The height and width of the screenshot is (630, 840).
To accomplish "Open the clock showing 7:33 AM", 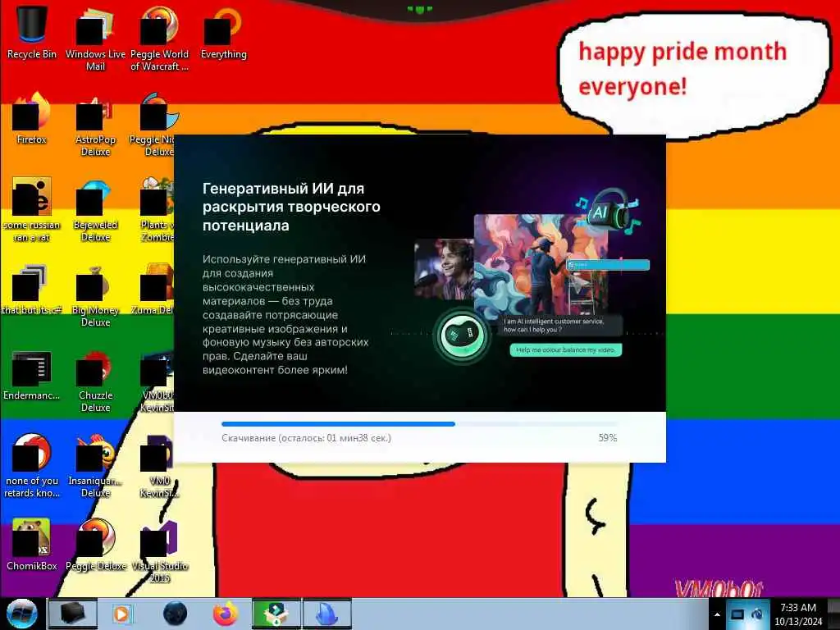I will click(797, 614).
